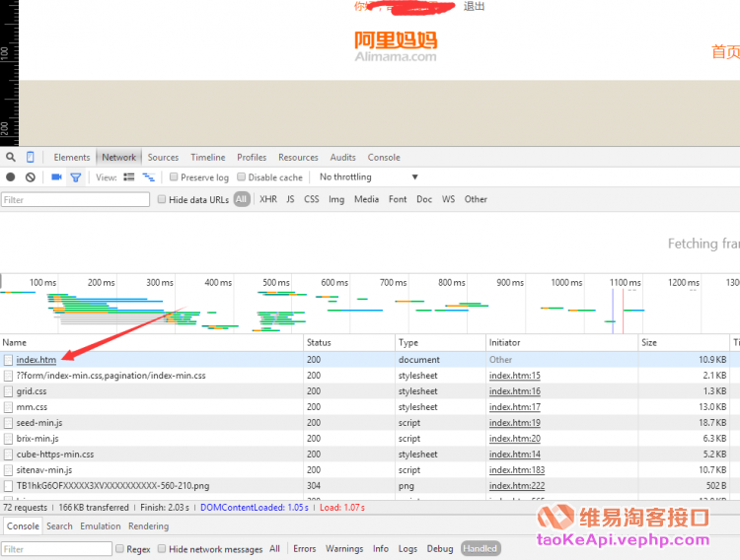Screen dimensions: 740x560
Task: Click the network Filter text field
Action: pyautogui.click(x=74, y=199)
